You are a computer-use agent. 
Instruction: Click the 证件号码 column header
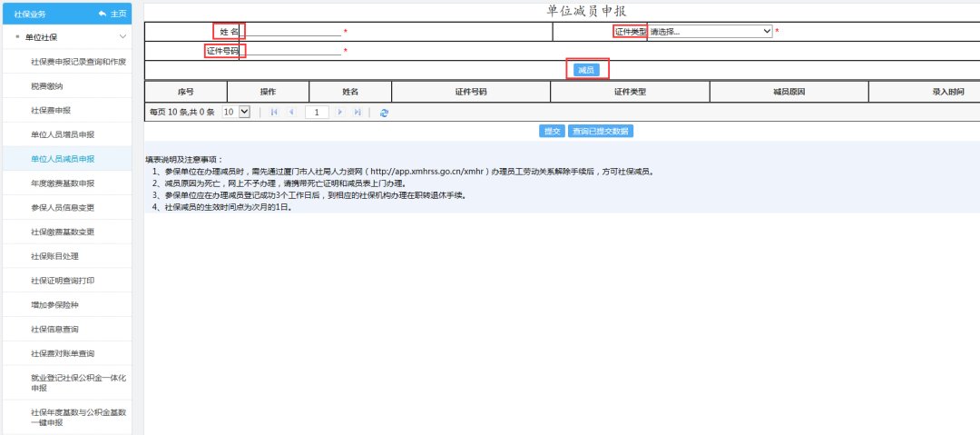click(470, 92)
